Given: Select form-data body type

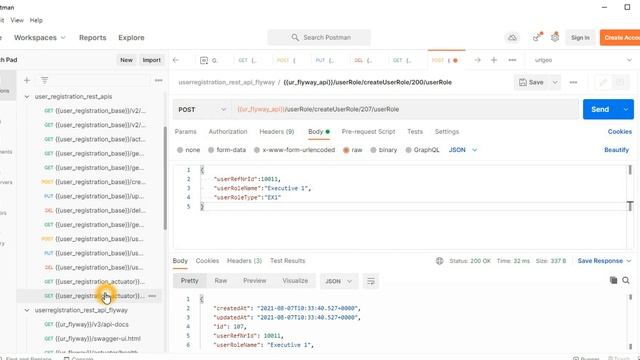Looking at the screenshot, I should point(211,150).
